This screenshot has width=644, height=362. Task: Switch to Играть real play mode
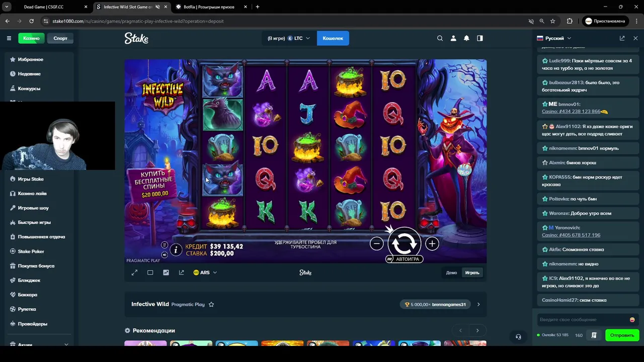[x=472, y=273]
